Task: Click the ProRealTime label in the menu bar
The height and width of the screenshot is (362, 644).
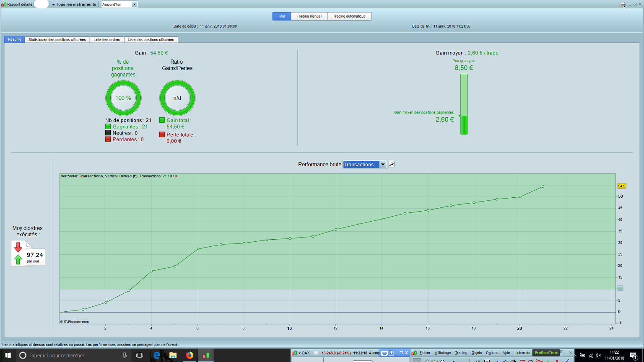Action: coord(546,353)
